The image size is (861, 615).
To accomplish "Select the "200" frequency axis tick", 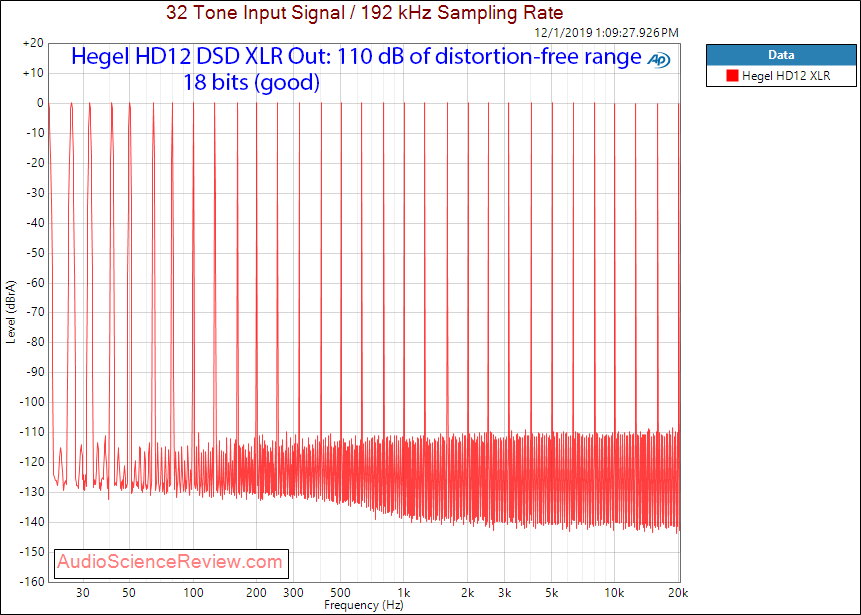I will point(256,593).
